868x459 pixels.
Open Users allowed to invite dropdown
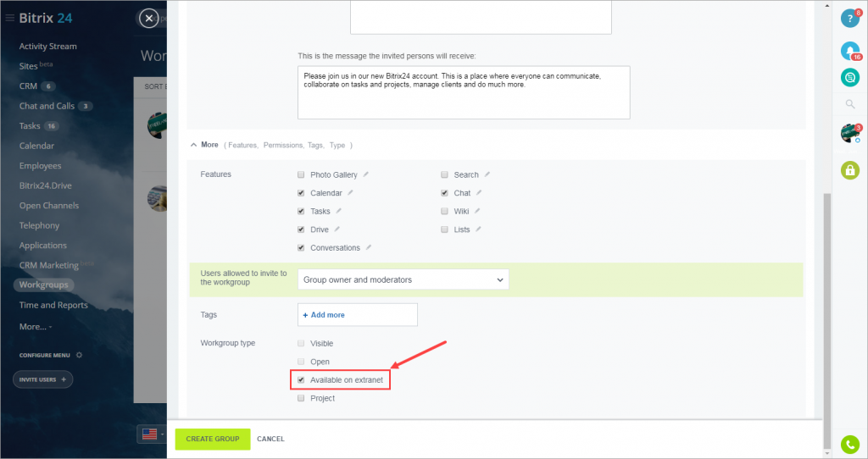[403, 279]
